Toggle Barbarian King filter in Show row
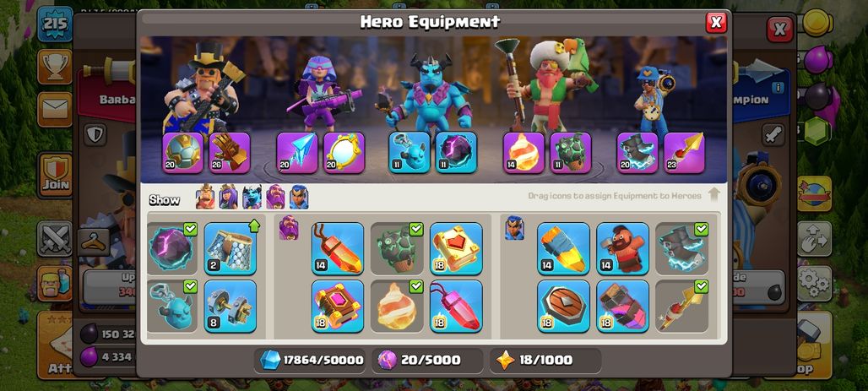 [205, 197]
